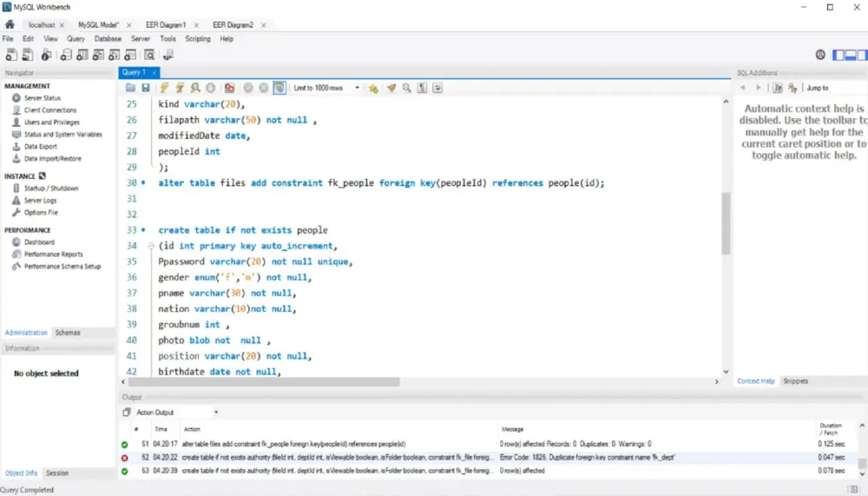Save the script with floppy icon
The height and width of the screenshot is (496, 868).
(146, 88)
